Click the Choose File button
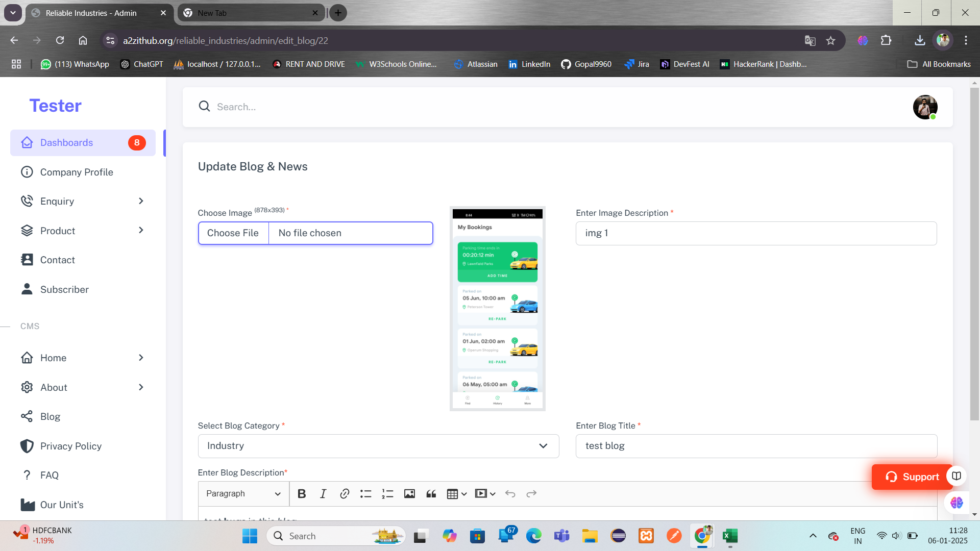 (233, 233)
